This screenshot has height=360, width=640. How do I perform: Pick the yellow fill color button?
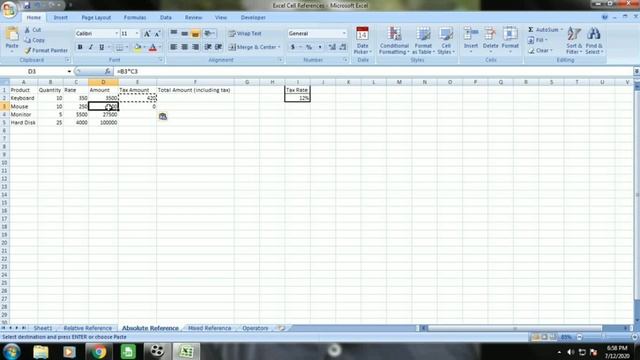pyautogui.click(x=138, y=47)
